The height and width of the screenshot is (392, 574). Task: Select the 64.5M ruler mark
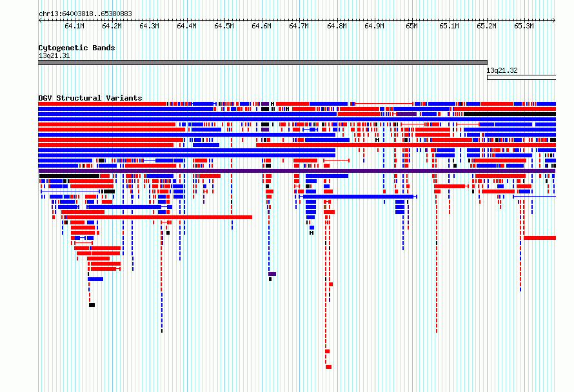224,26
